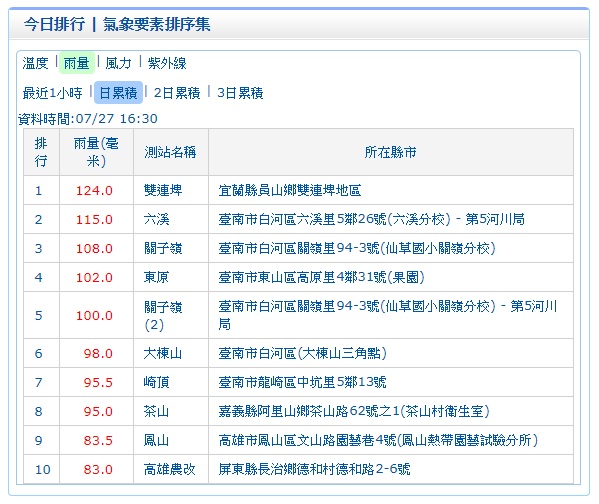Click the 測站名稱 column header
The image size is (599, 504).
click(170, 152)
